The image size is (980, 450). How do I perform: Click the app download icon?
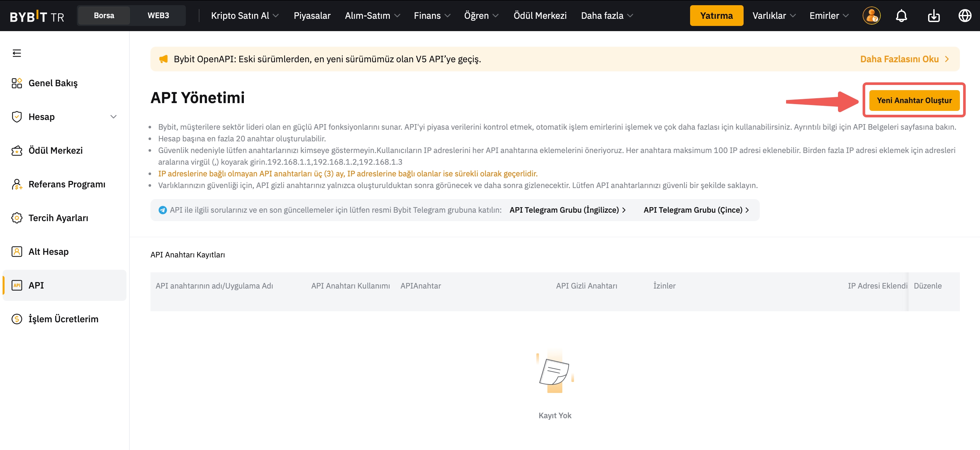click(934, 16)
